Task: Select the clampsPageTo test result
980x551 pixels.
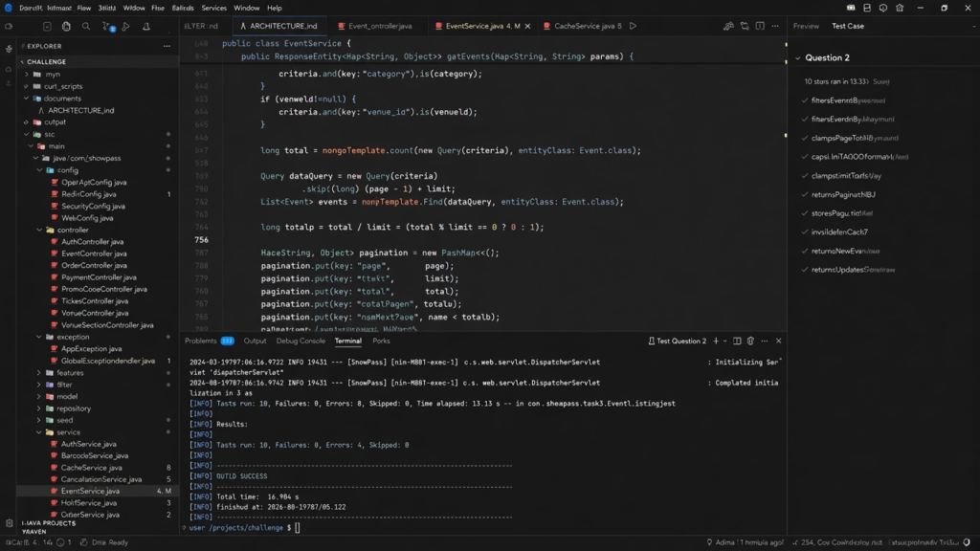Action: click(855, 138)
